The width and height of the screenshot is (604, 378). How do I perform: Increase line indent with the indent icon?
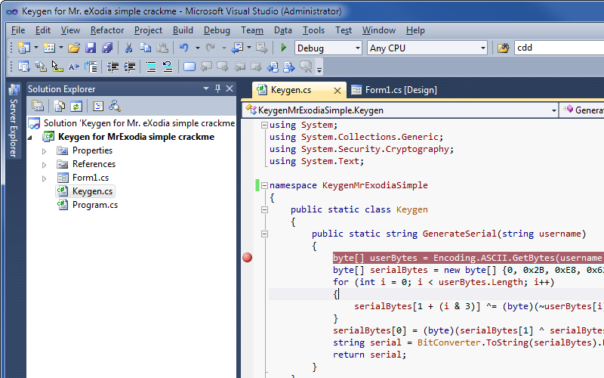click(129, 67)
